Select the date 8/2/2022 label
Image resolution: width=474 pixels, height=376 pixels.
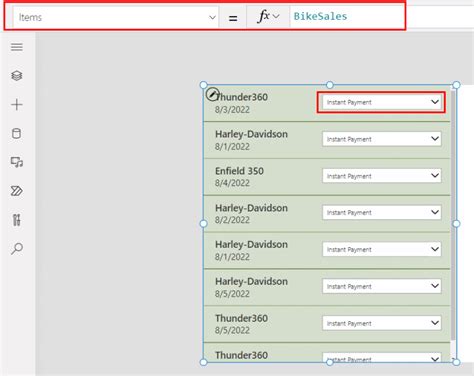pos(232,220)
